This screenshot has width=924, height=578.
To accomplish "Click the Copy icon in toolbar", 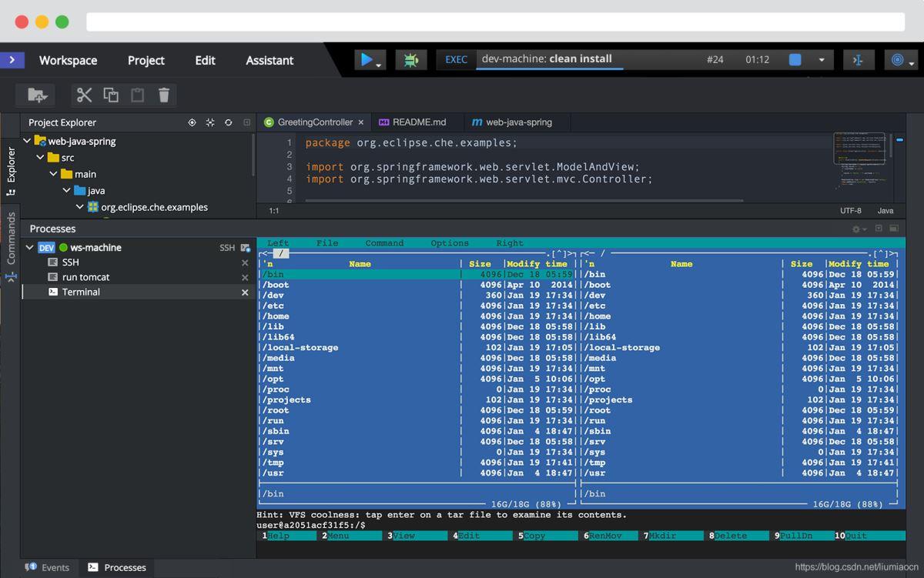I will (x=111, y=95).
